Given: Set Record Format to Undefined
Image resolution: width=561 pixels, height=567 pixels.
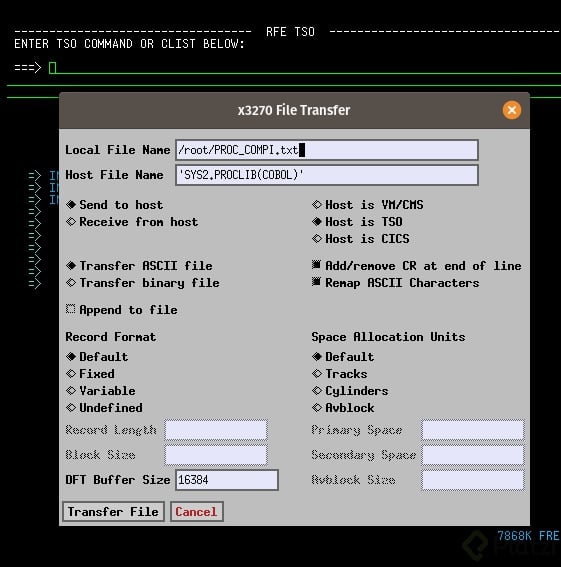Looking at the screenshot, I should pyautogui.click(x=104, y=408).
